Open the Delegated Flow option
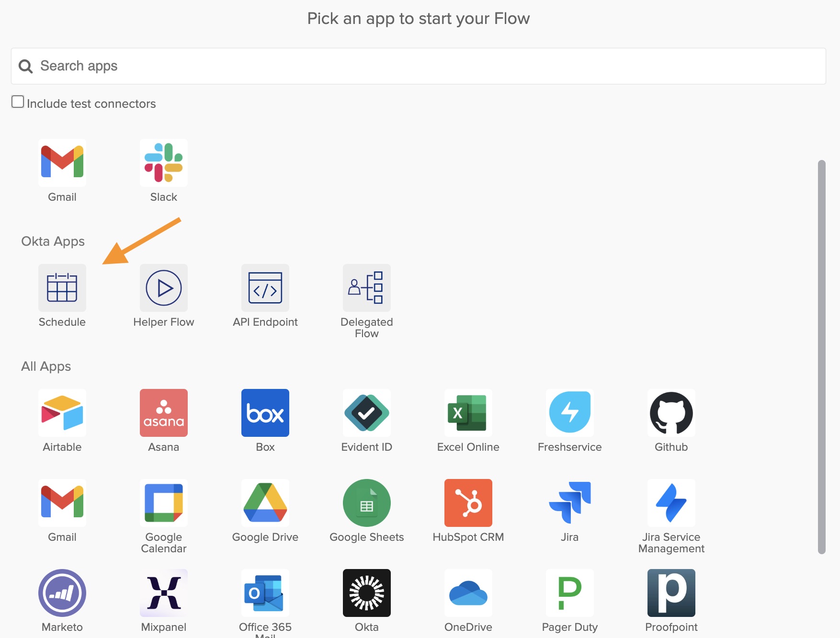The width and height of the screenshot is (840, 638). (367, 288)
